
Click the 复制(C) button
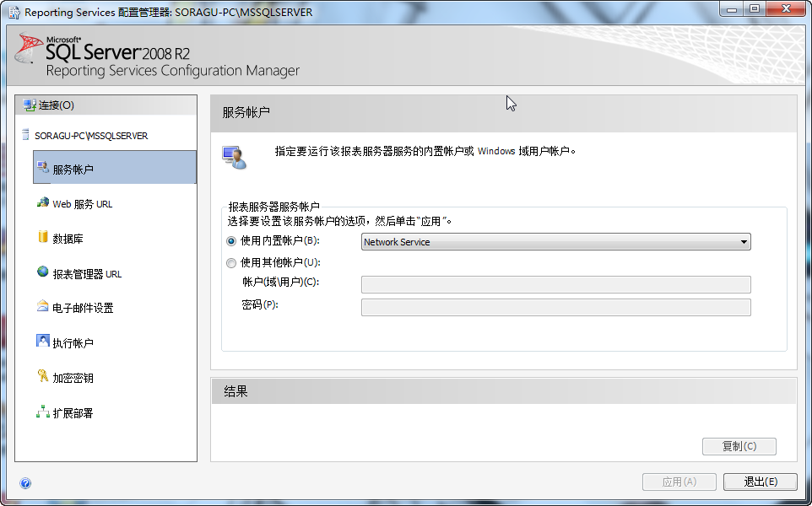[739, 446]
